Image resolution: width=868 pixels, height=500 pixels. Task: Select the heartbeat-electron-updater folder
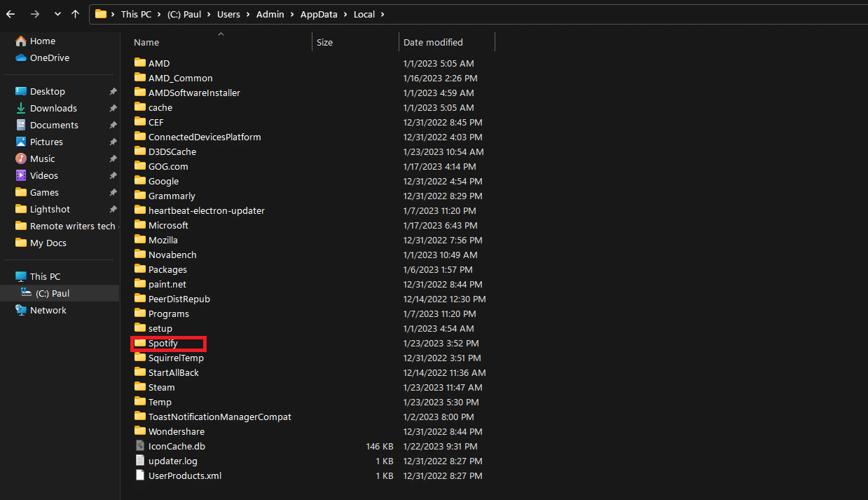click(x=200, y=210)
